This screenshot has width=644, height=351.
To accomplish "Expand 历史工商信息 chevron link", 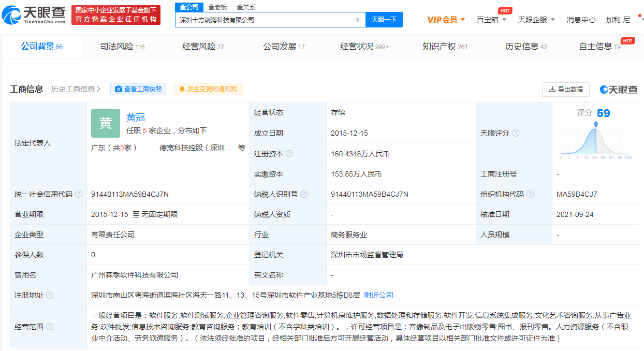I will 76,89.
